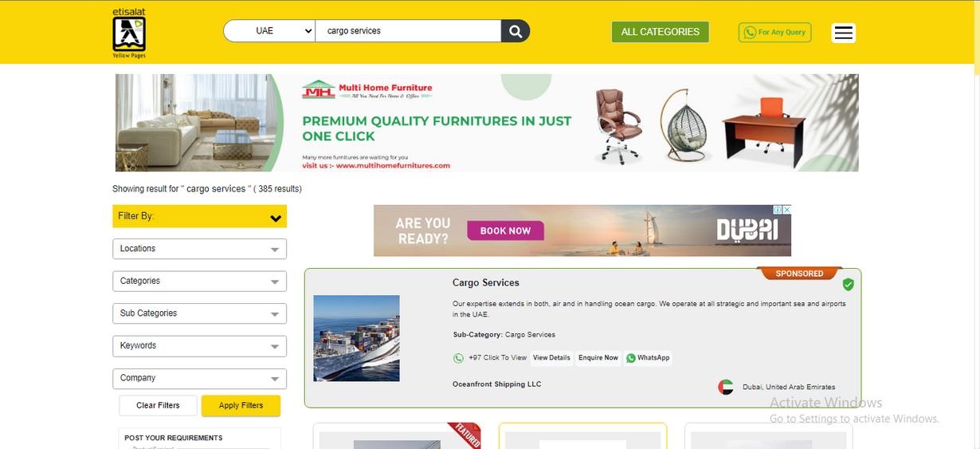Click the Etisalat Yellow Pages logo
This screenshot has width=980, height=449.
click(129, 33)
